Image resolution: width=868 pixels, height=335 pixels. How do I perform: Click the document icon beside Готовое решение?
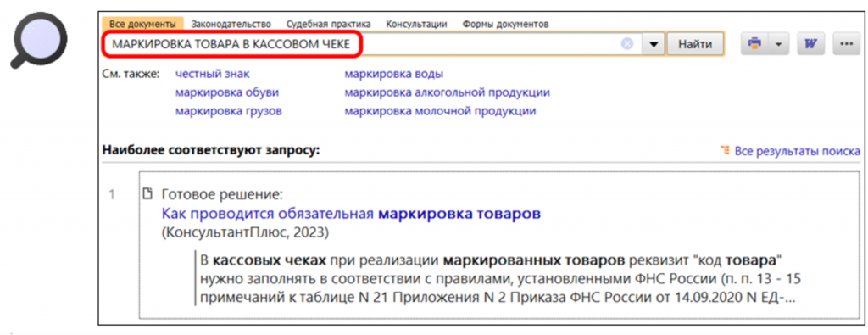coord(147,194)
